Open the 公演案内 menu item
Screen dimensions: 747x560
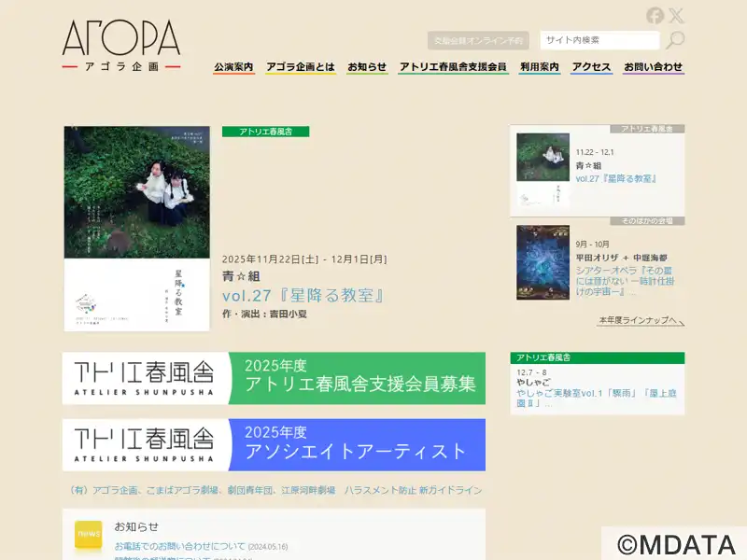(233, 67)
